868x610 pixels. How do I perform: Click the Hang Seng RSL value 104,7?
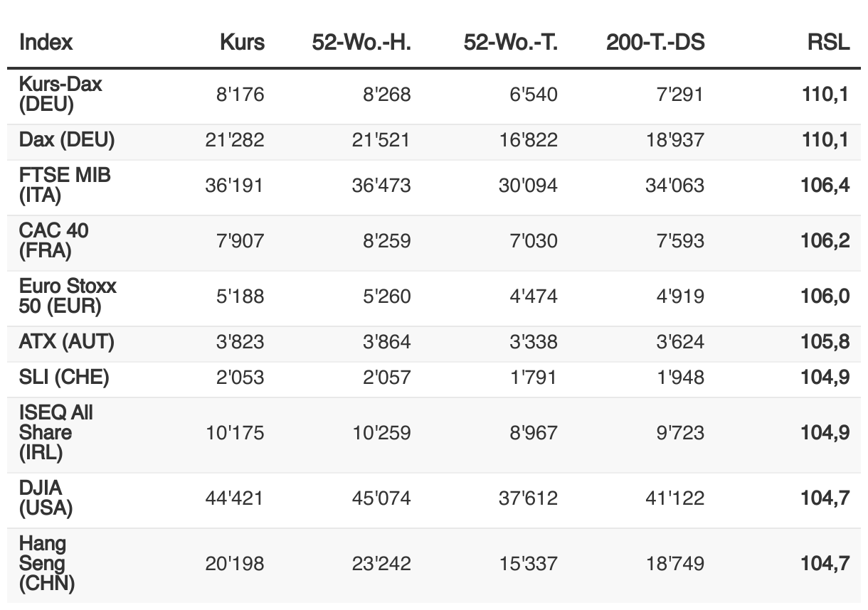tap(825, 563)
